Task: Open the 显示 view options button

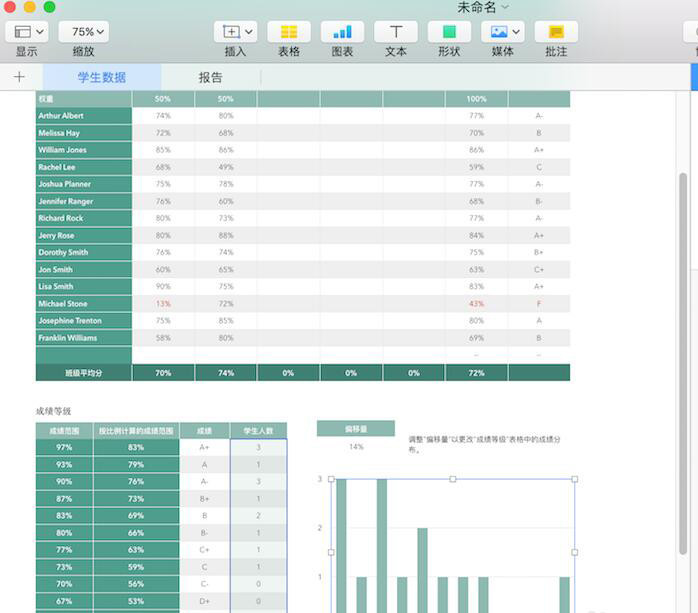Action: (27, 32)
